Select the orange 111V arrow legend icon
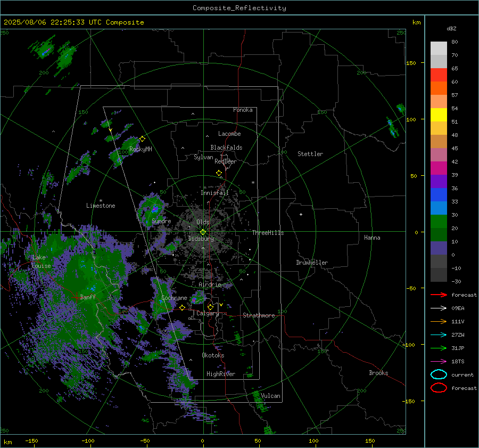Image resolution: width=479 pixels, height=448 pixels. (x=439, y=321)
